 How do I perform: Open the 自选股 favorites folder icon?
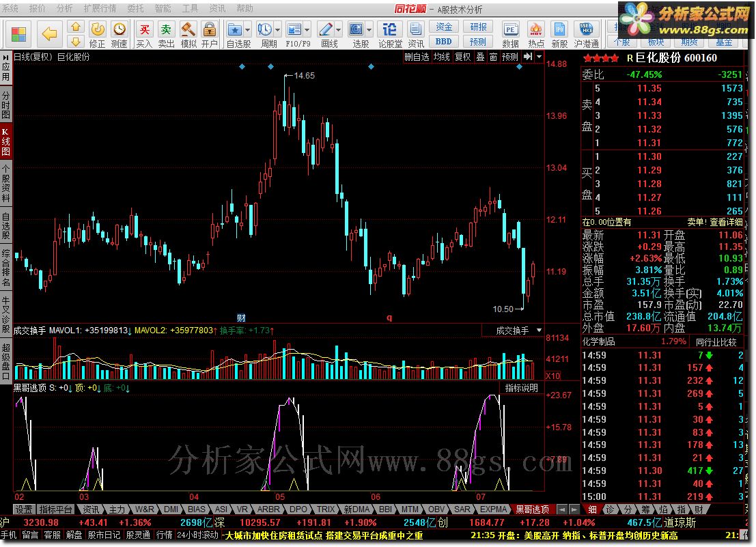[235, 30]
